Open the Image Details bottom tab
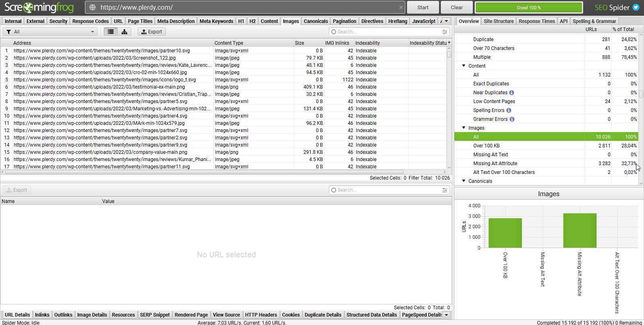Screen dimensions: 644x325 click(92, 315)
